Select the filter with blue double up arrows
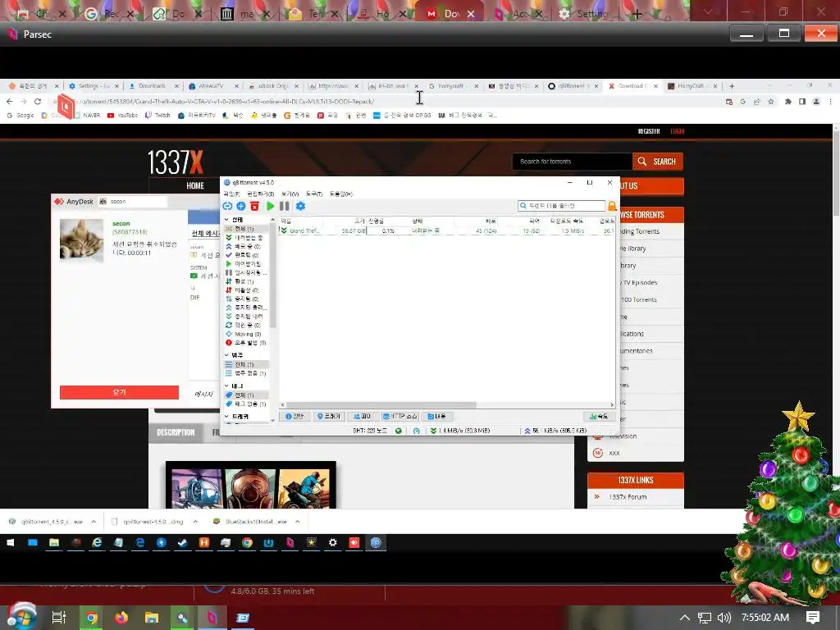This screenshot has height=630, width=840. click(245, 246)
